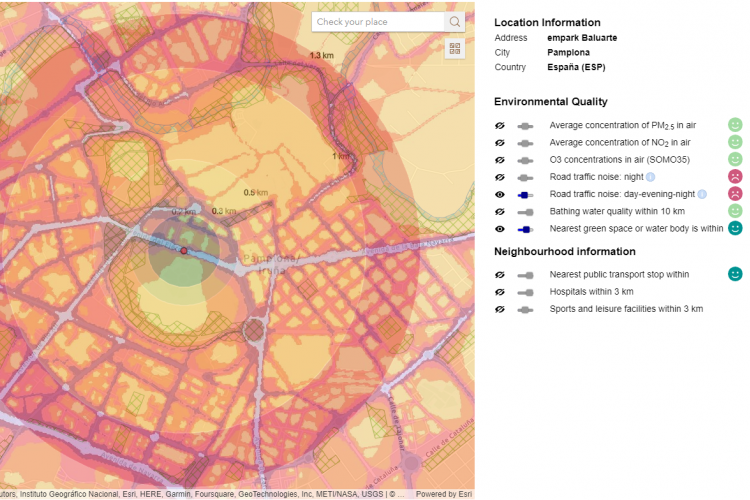750x500 pixels.
Task: Show the PM2.5 concentration layer
Action: point(500,126)
